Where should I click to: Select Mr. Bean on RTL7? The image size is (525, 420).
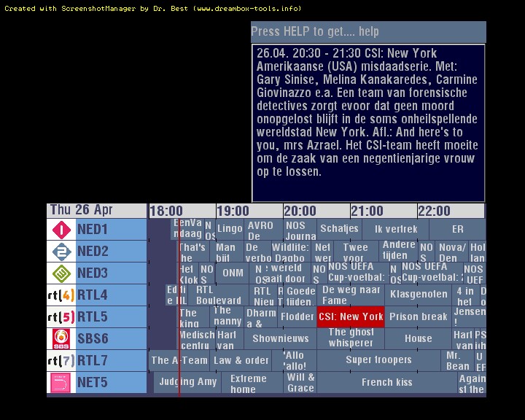pos(457,360)
